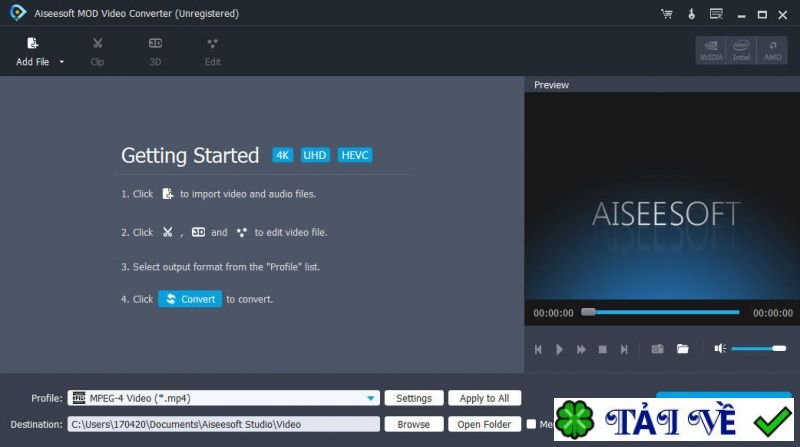The height and width of the screenshot is (447, 800).
Task: Minimize the converter window
Action: click(x=741, y=15)
